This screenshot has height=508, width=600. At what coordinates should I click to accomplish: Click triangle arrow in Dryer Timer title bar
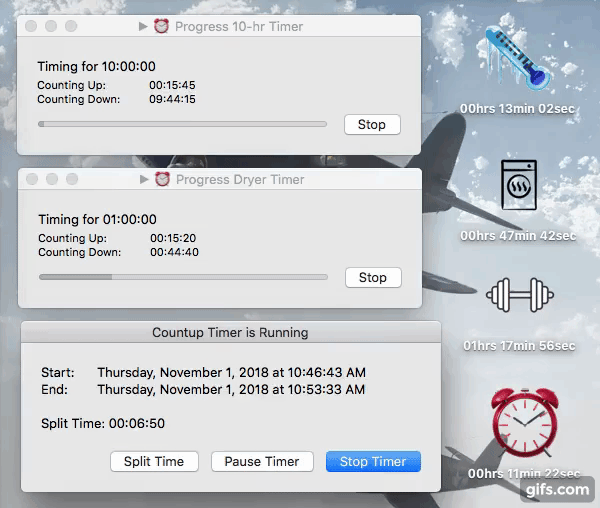pyautogui.click(x=144, y=179)
